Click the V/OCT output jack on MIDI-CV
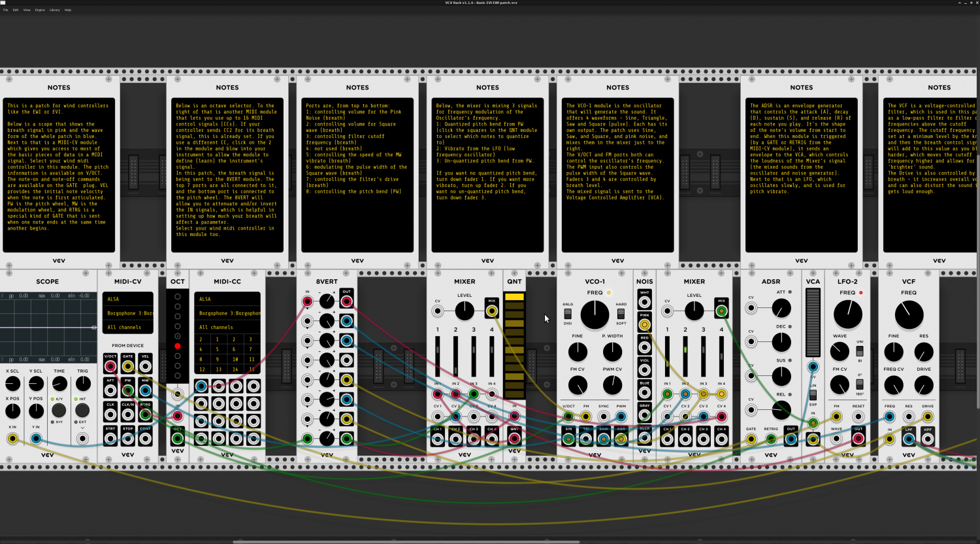 click(110, 367)
